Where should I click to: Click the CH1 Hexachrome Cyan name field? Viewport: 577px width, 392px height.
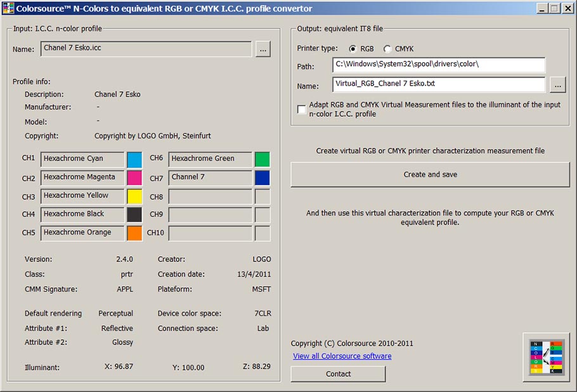point(82,160)
